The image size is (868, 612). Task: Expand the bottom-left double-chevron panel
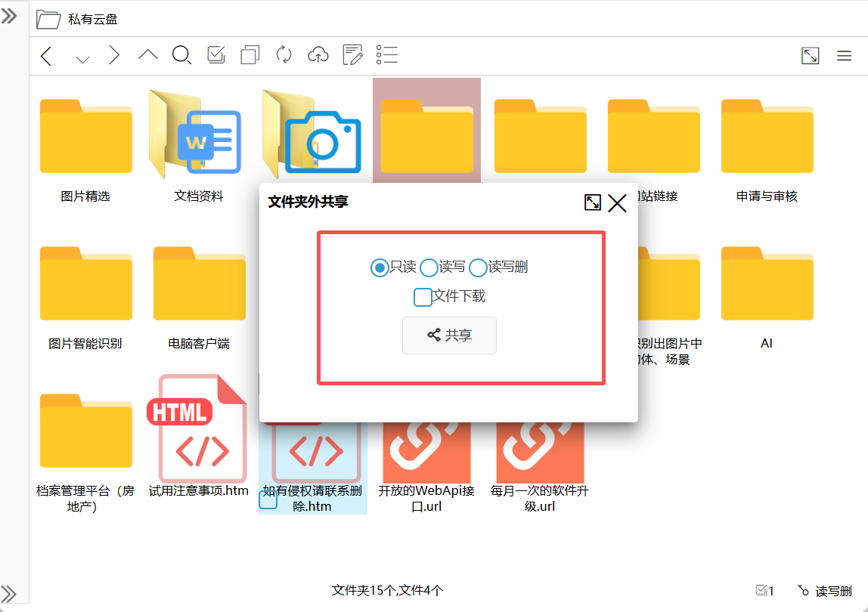pyautogui.click(x=9, y=592)
